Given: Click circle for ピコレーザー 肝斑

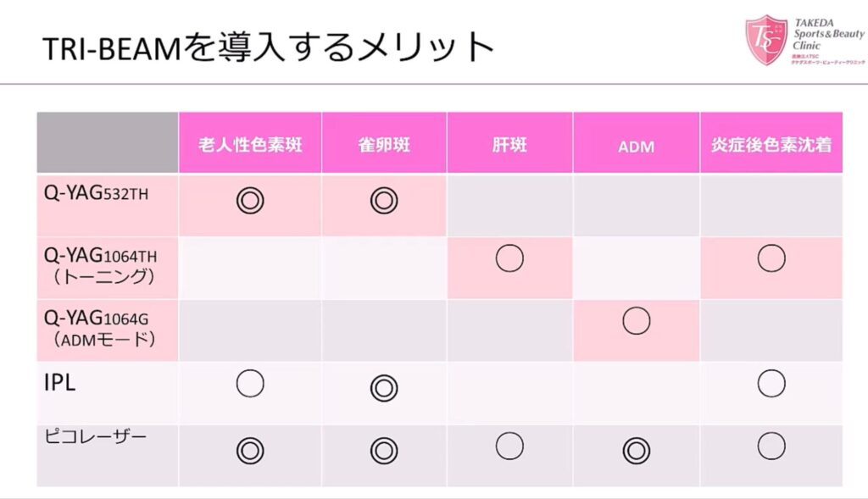Looking at the screenshot, I should click(509, 446).
